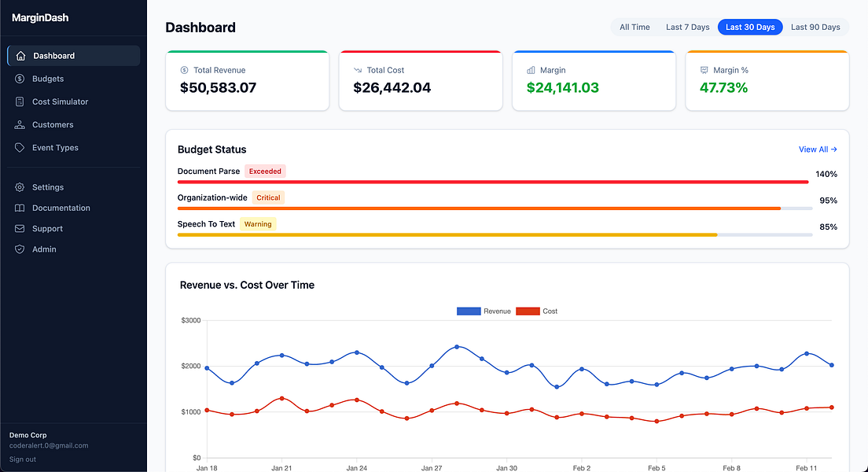The width and height of the screenshot is (868, 472).
Task: Click the Documentation book icon
Action: coord(20,208)
